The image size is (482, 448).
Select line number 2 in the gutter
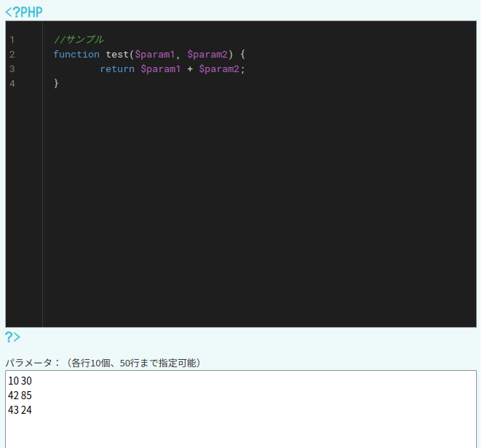[x=12, y=55]
